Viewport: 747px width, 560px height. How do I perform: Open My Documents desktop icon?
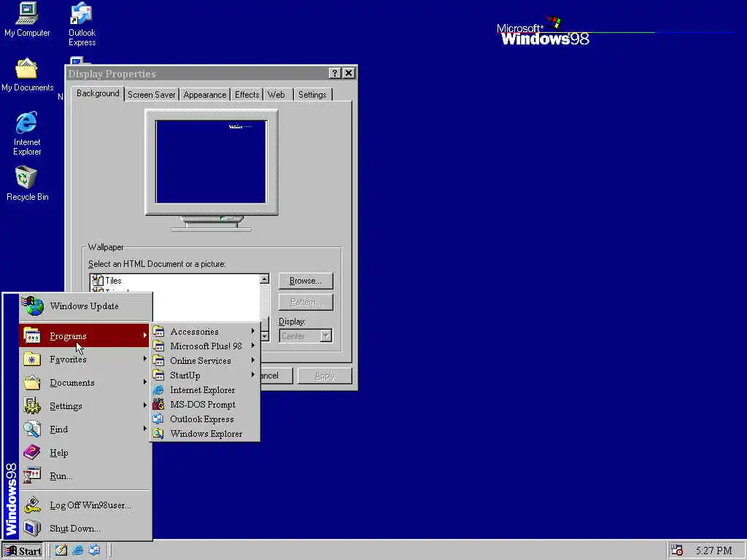27,75
